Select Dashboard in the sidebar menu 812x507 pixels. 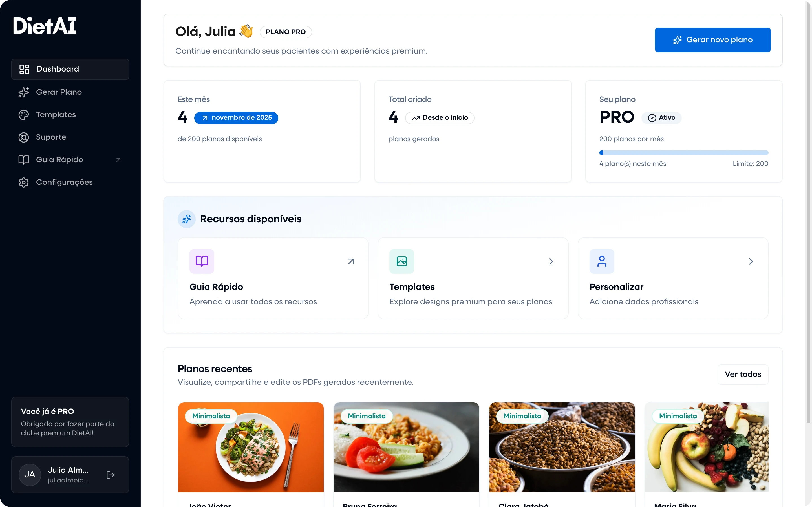click(x=70, y=69)
